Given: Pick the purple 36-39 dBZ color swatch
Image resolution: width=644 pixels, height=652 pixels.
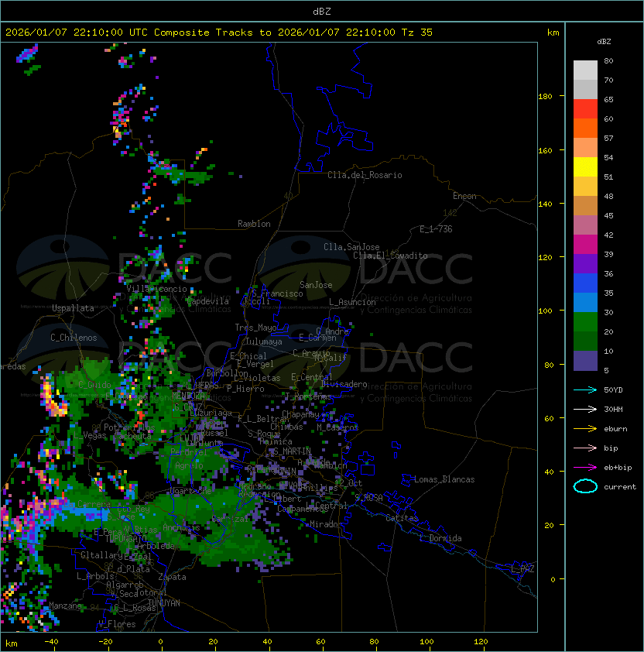Looking at the screenshot, I should [x=585, y=264].
